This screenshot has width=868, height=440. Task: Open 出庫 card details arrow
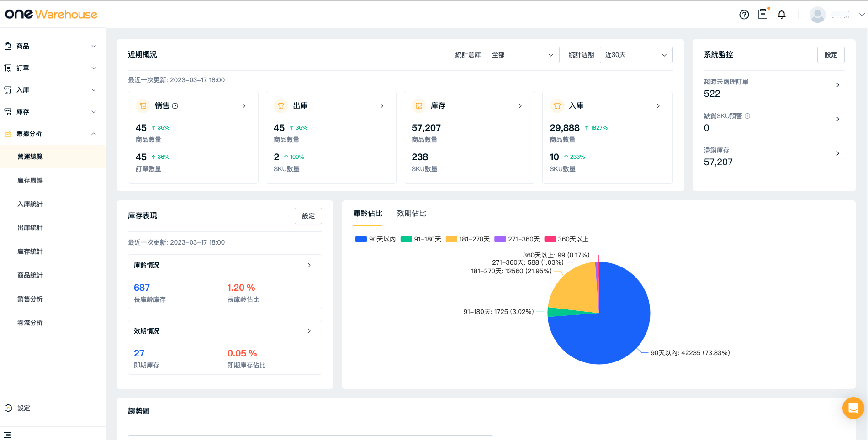click(x=382, y=106)
